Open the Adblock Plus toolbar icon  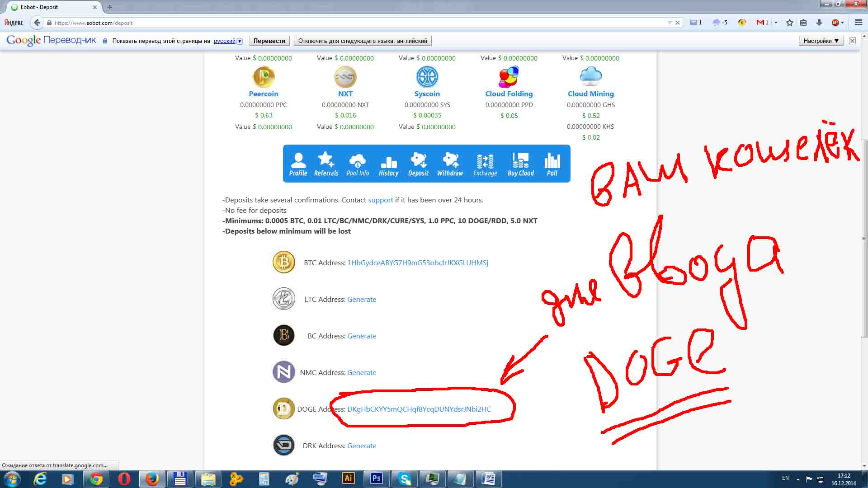pyautogui.click(x=835, y=23)
